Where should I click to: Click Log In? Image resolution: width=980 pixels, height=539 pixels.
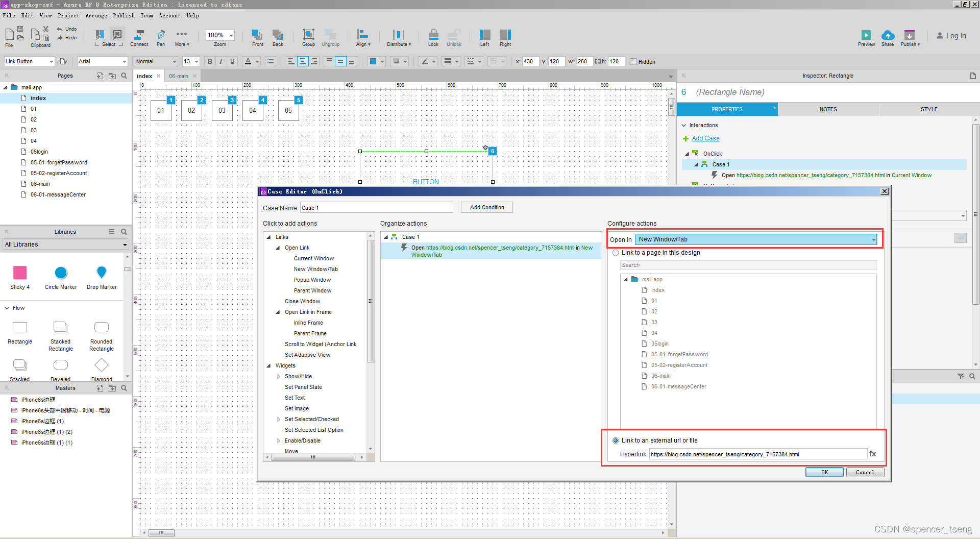pos(951,36)
